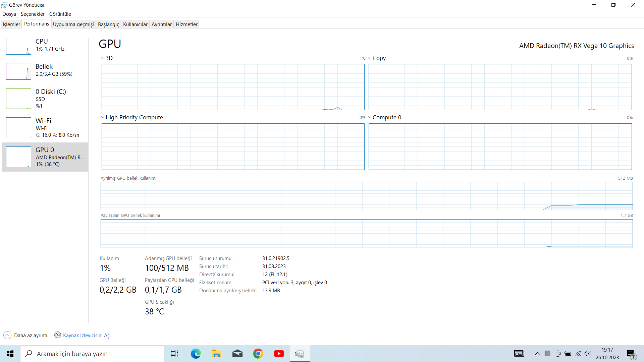Click the Resource Monitor icon at bottom
Image resolution: width=644 pixels, height=362 pixels.
58,335
